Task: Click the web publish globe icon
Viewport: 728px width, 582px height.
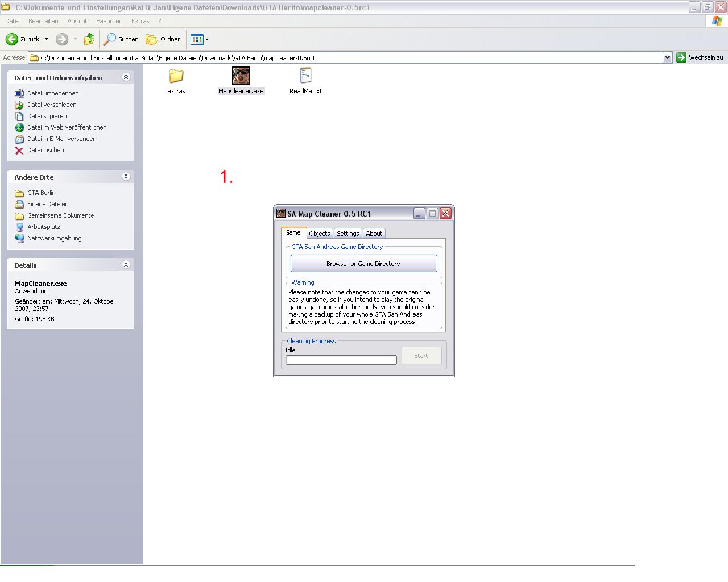Action: [x=19, y=128]
